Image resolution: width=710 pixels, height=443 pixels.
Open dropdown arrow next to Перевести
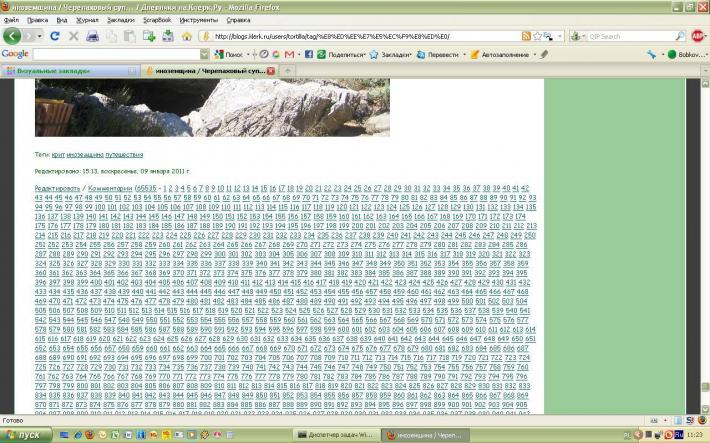tap(464, 54)
